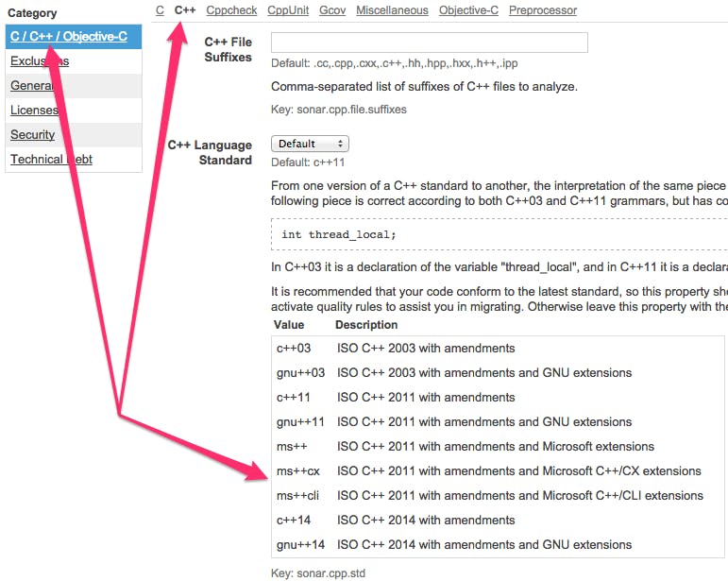Viewport: 728px width, 581px height.
Task: Select the Technical Debt category
Action: [51, 160]
